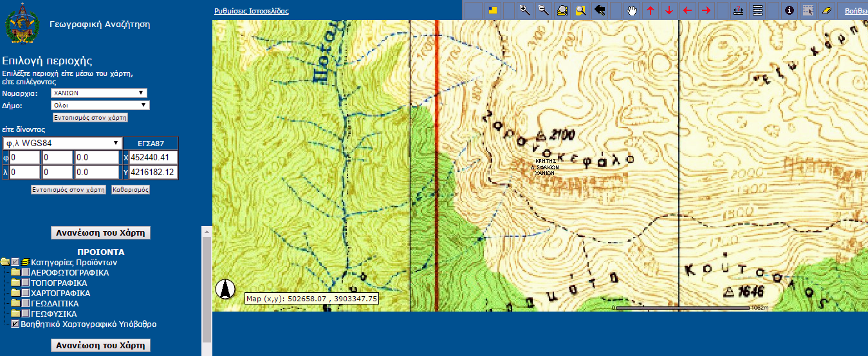This screenshot has width=868, height=356.
Task: Check the ΧΑΡΤΟΓΡΑΦΙΚΑ layer checkbox
Action: coord(25,294)
